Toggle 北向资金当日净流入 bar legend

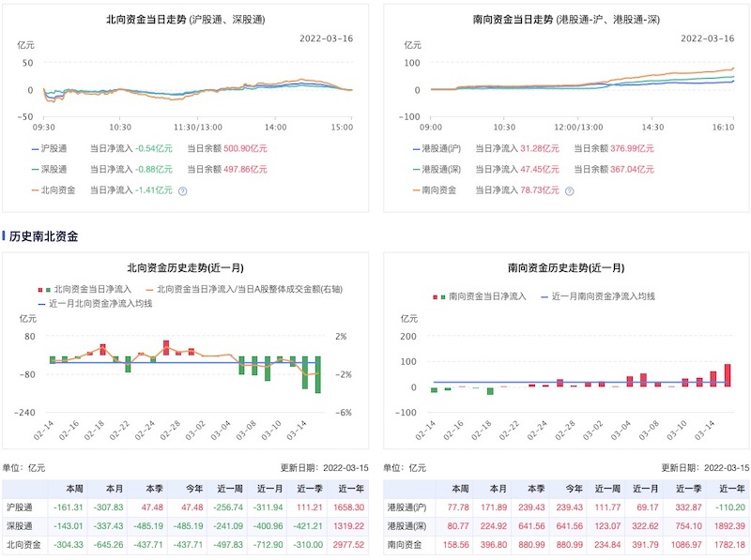tap(84, 289)
